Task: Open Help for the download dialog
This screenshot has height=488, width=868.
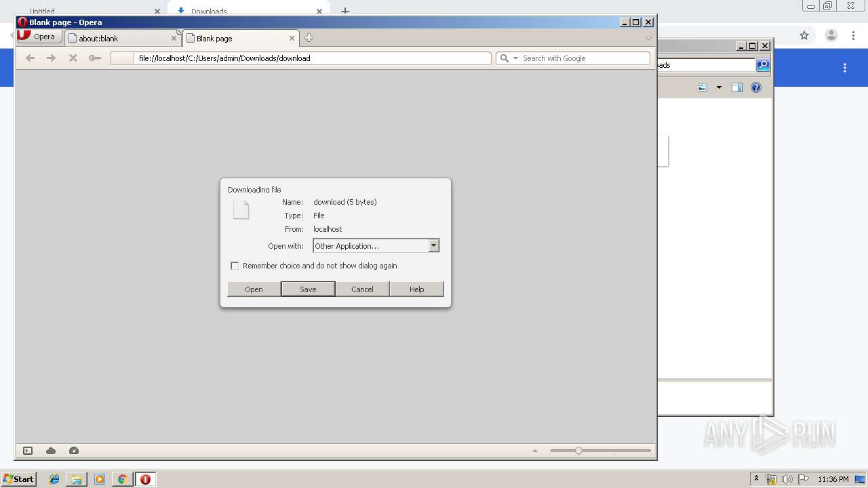Action: click(416, 289)
